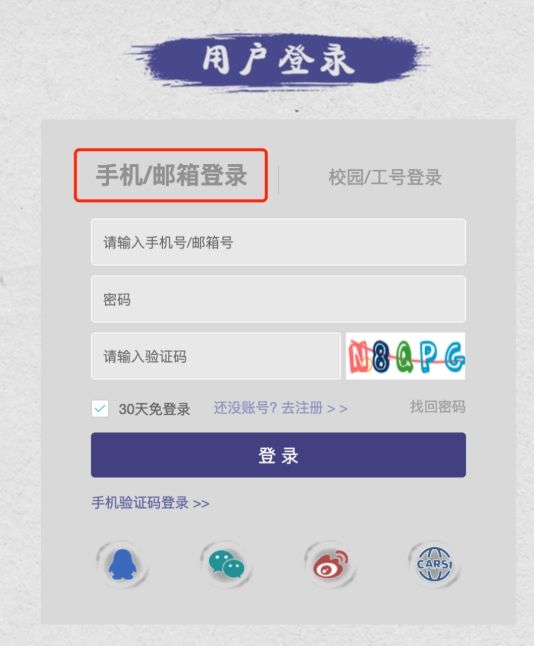Click the purple 登录 button
The height and width of the screenshot is (646, 534).
(x=279, y=455)
